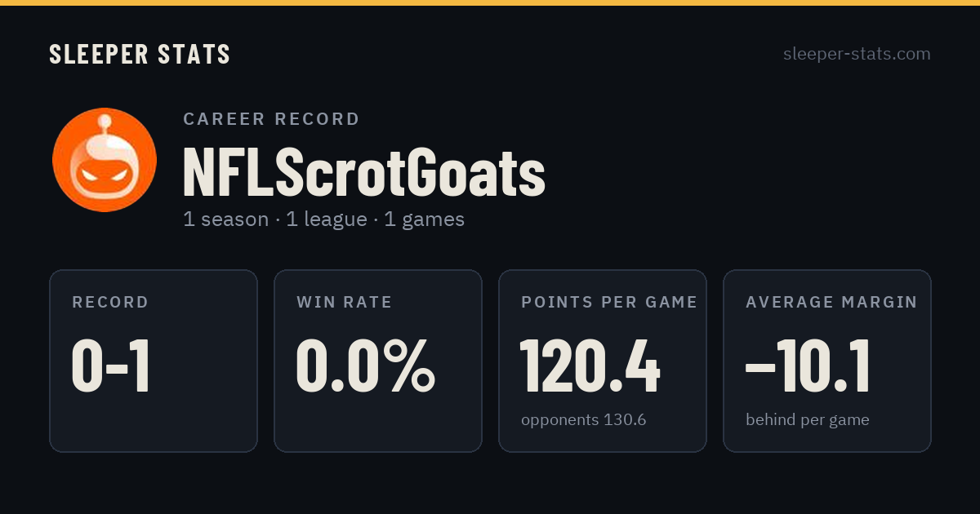Click the season, league, games summary line

[324, 219]
